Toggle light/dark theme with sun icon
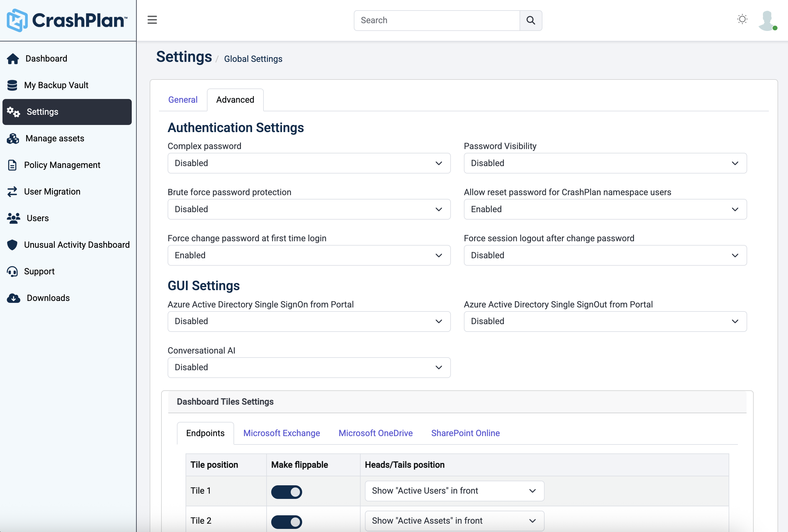 tap(742, 19)
